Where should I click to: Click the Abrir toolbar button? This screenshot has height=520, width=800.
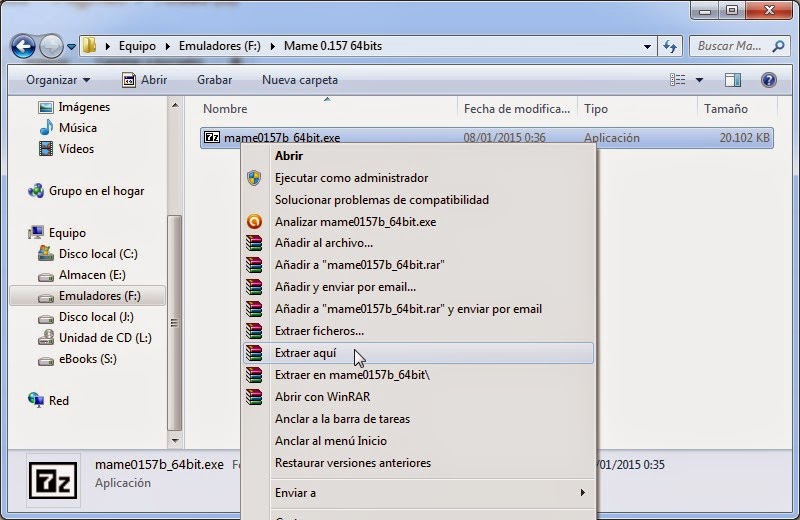point(145,80)
